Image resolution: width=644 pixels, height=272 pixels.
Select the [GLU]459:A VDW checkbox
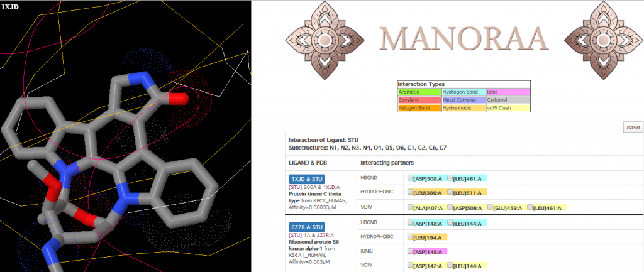489,207
